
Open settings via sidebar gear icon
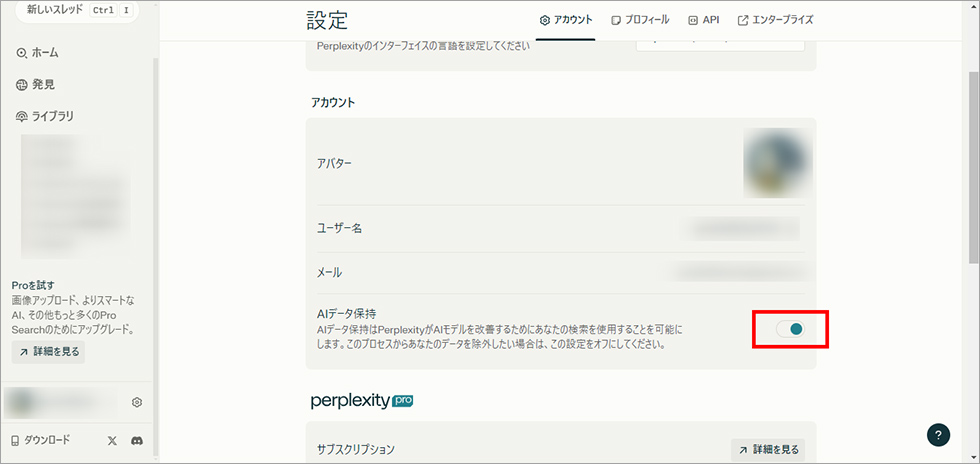click(137, 402)
